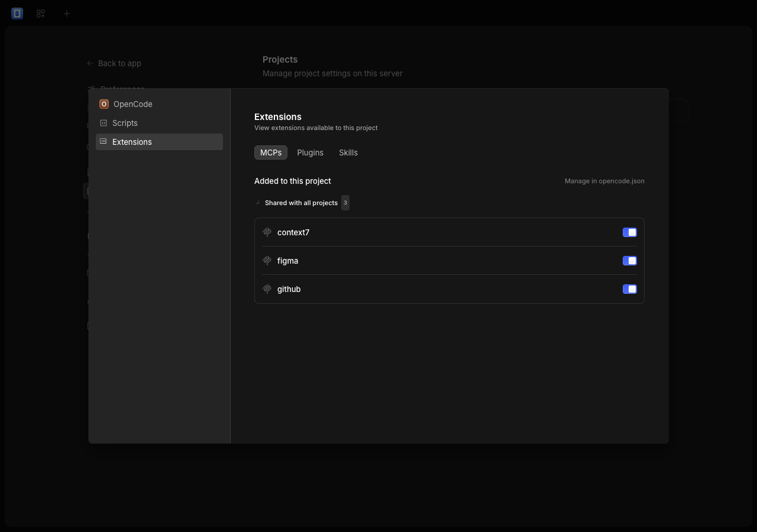The image size is (757, 532).
Task: Select the MCPs tab
Action: coord(271,153)
